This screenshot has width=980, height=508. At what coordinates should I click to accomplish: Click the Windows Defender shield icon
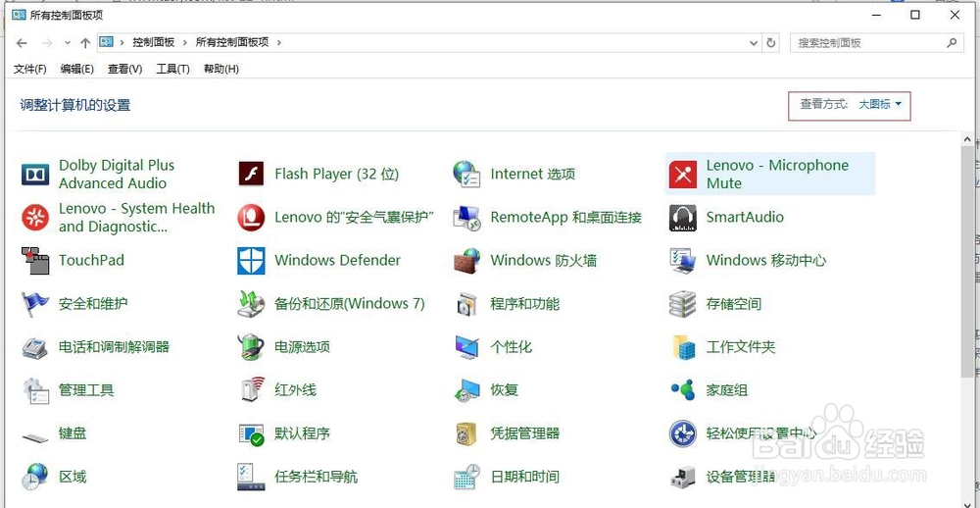[251, 260]
